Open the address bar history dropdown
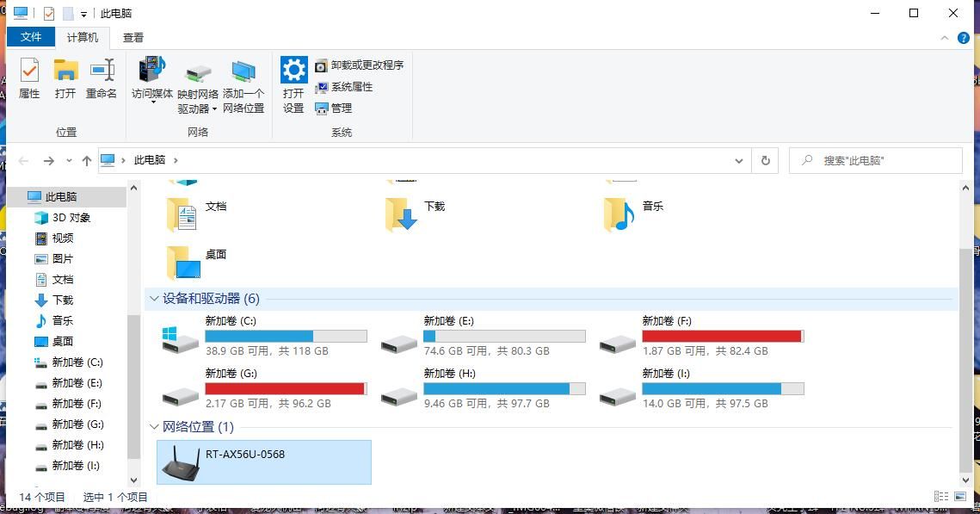 point(738,160)
